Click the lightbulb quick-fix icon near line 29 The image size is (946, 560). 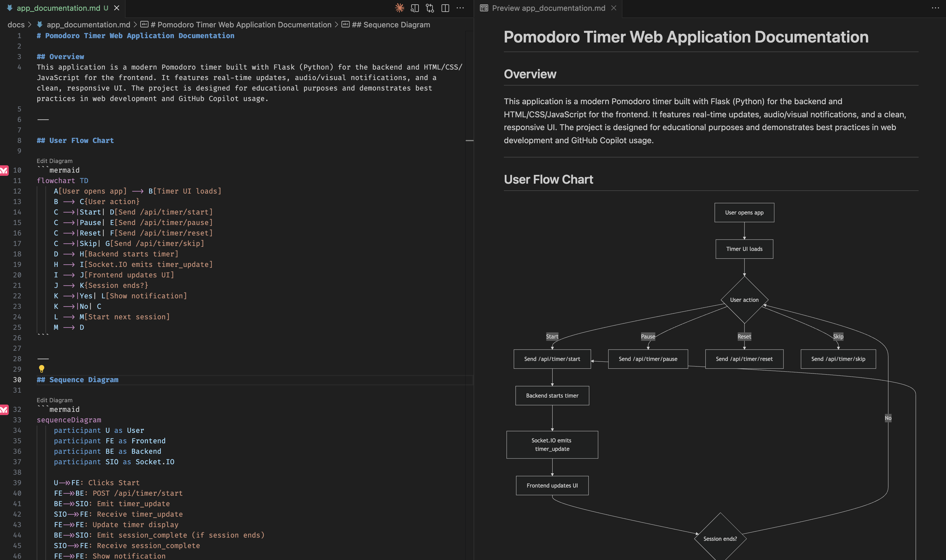[42, 369]
